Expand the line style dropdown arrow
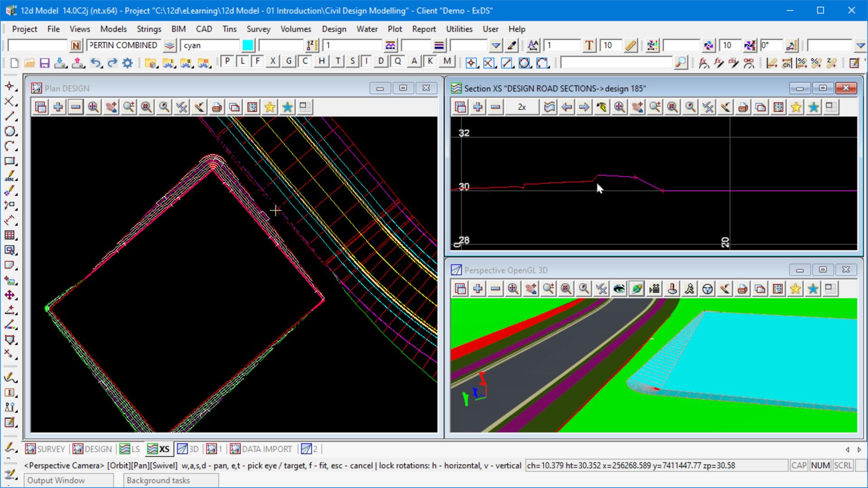The image size is (868, 488). 496,45
